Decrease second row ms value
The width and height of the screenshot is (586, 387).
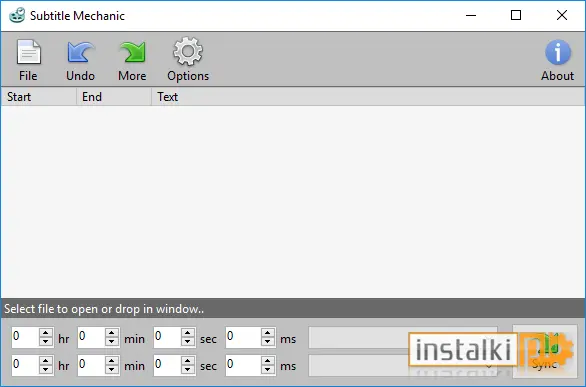coord(268,370)
